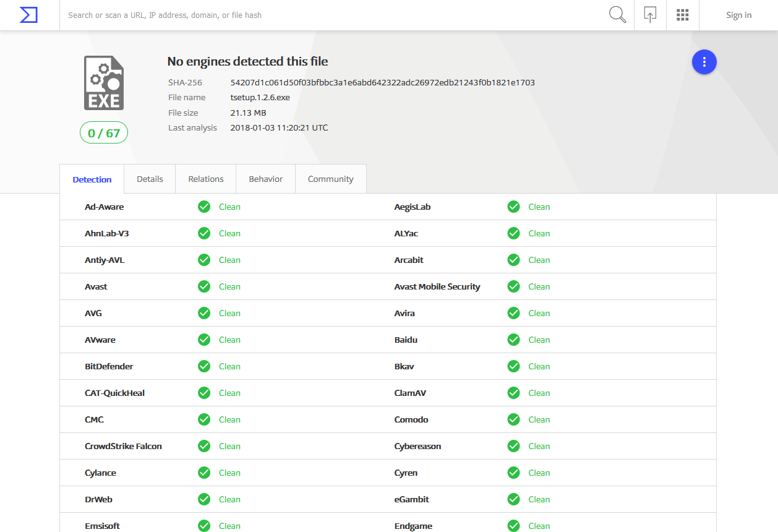Click the green check icon for BitDefender
The width and height of the screenshot is (778, 532).
[x=204, y=366]
